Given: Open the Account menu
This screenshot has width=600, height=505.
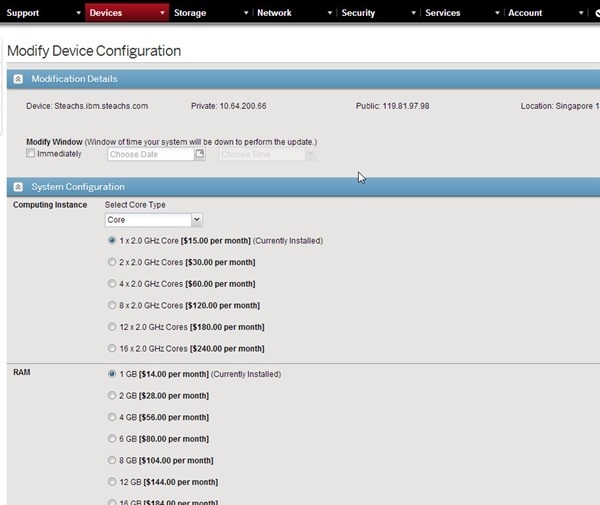Looking at the screenshot, I should tap(525, 13).
